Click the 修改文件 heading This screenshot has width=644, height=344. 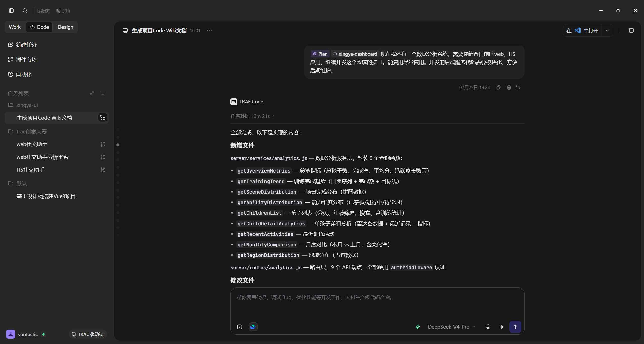[242, 280]
